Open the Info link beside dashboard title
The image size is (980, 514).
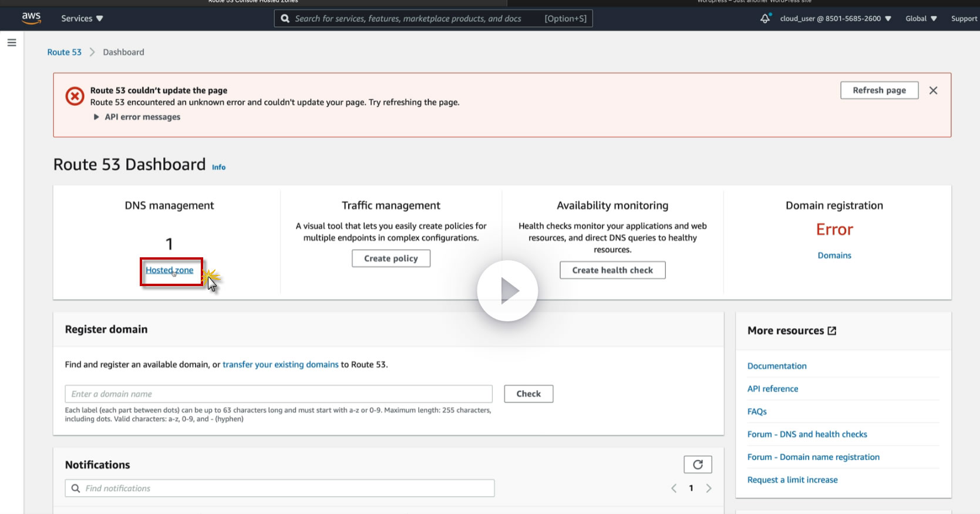coord(218,167)
